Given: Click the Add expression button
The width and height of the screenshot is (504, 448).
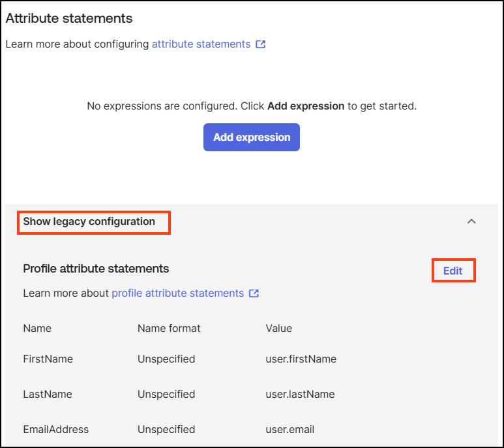Looking at the screenshot, I should pos(252,137).
